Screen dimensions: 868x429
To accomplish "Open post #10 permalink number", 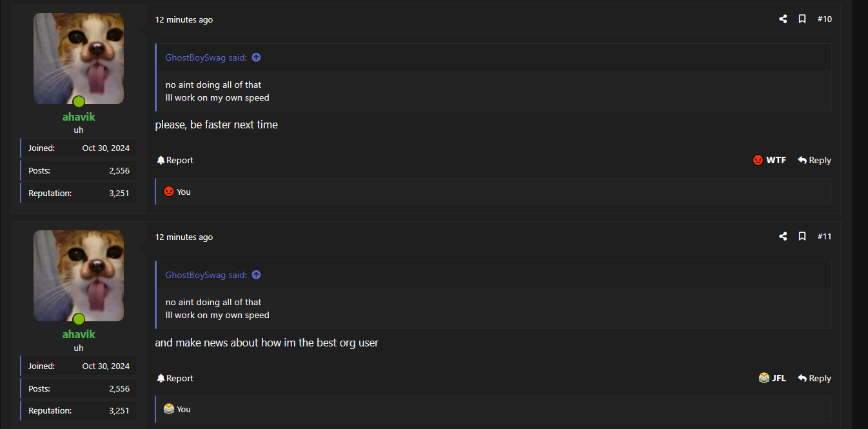I will point(825,19).
